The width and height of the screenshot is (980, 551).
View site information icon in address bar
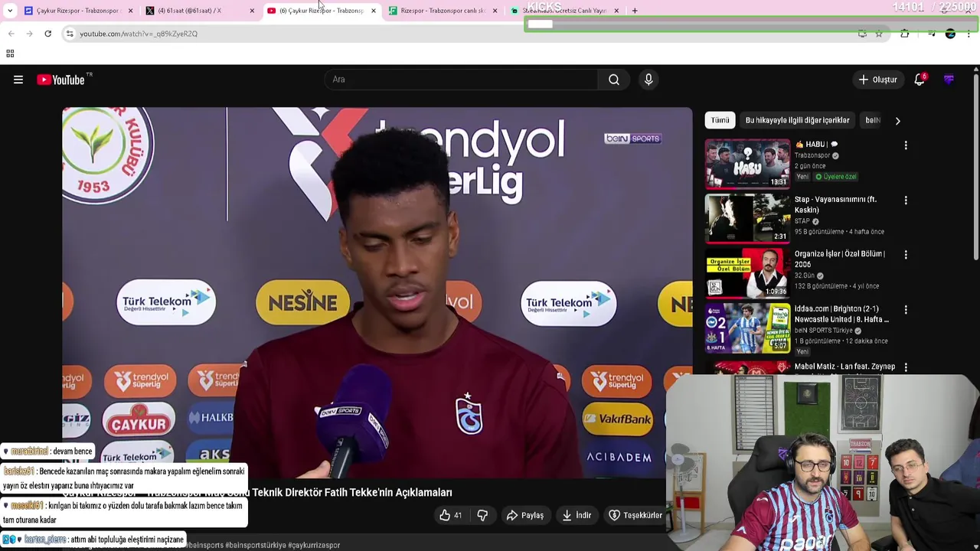[x=70, y=34]
